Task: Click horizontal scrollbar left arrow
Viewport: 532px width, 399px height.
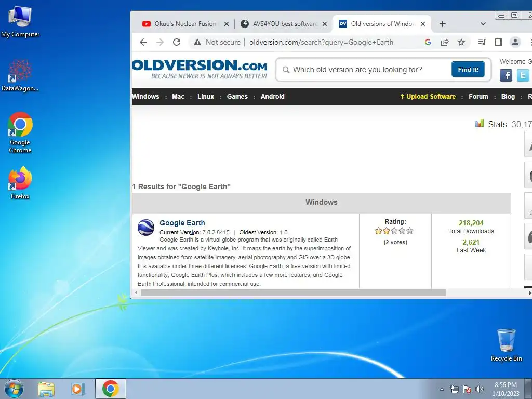Action: [136, 293]
